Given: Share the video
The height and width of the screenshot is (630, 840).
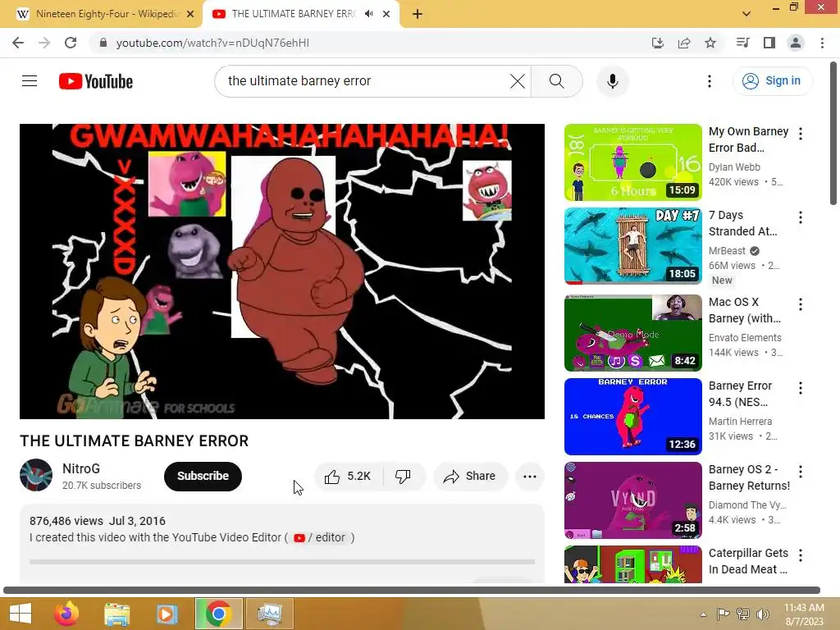Looking at the screenshot, I should 470,477.
